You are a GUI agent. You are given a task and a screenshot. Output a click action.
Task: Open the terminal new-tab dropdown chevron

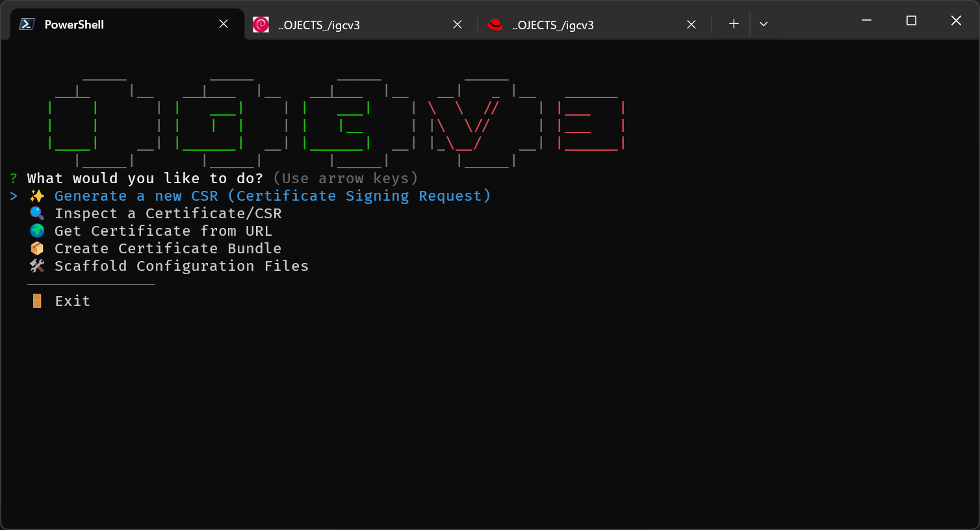pos(764,24)
